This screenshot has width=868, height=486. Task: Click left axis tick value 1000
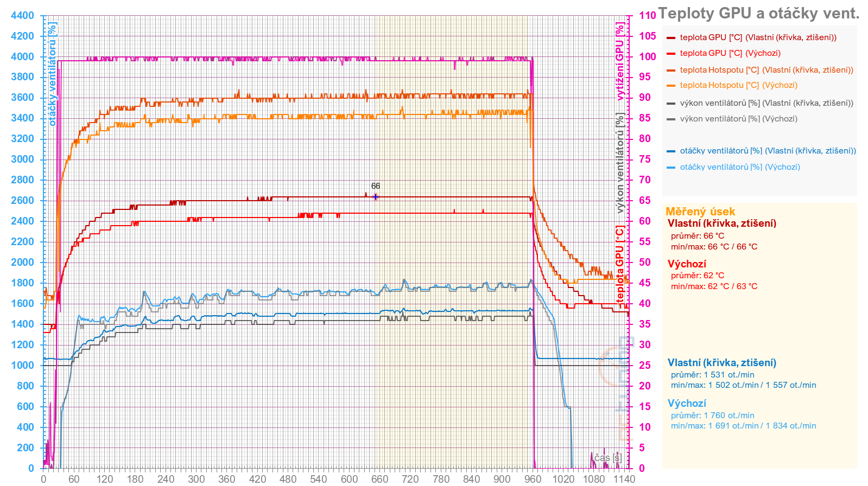(22, 366)
